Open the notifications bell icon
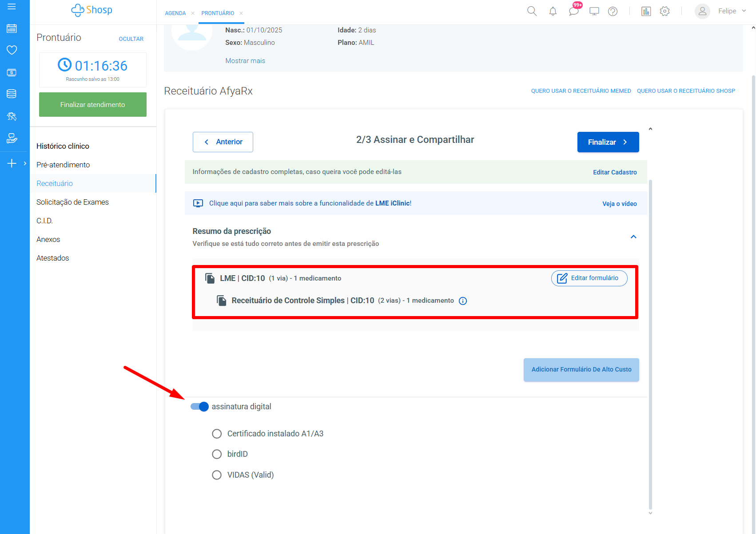The image size is (756, 534). coord(553,12)
